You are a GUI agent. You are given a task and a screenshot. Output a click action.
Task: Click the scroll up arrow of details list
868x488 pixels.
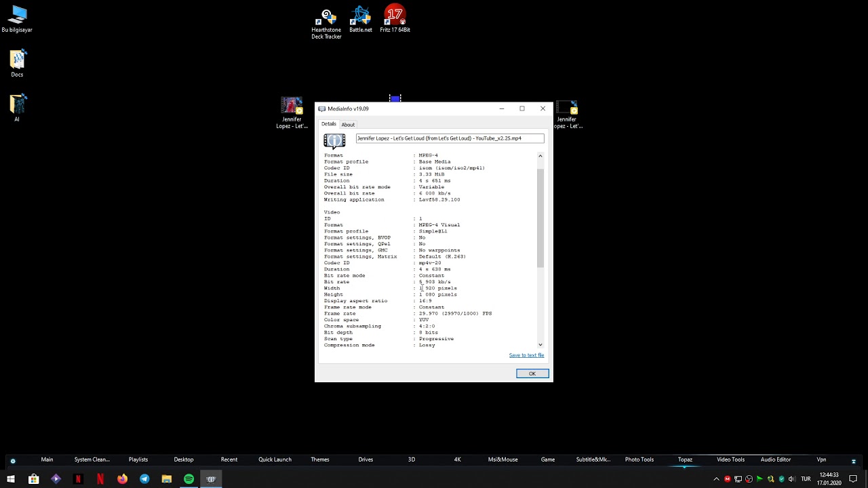click(540, 156)
